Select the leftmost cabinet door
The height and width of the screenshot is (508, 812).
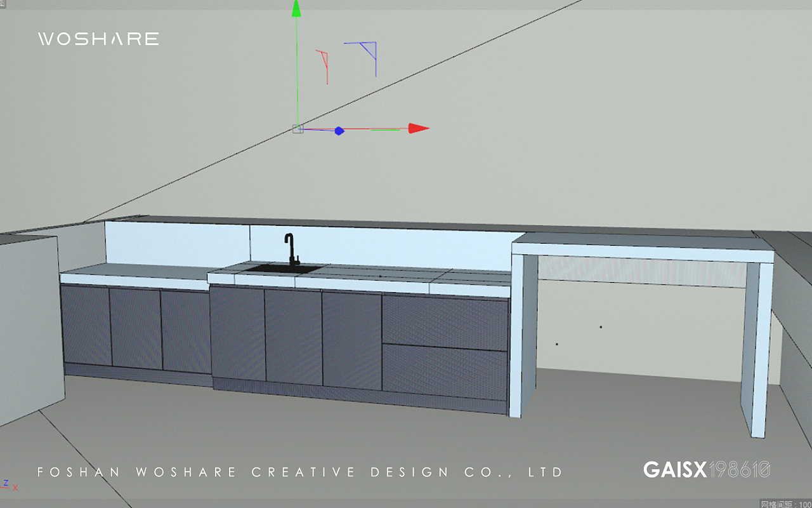tap(87, 326)
